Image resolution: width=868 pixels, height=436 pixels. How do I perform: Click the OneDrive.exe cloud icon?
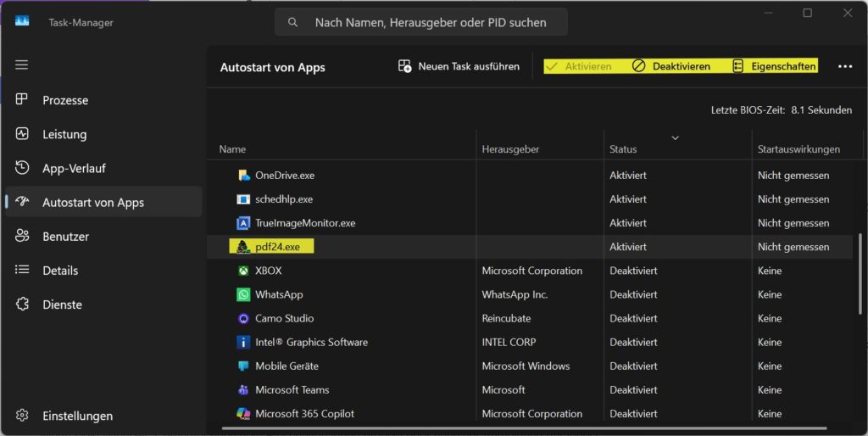click(x=243, y=175)
